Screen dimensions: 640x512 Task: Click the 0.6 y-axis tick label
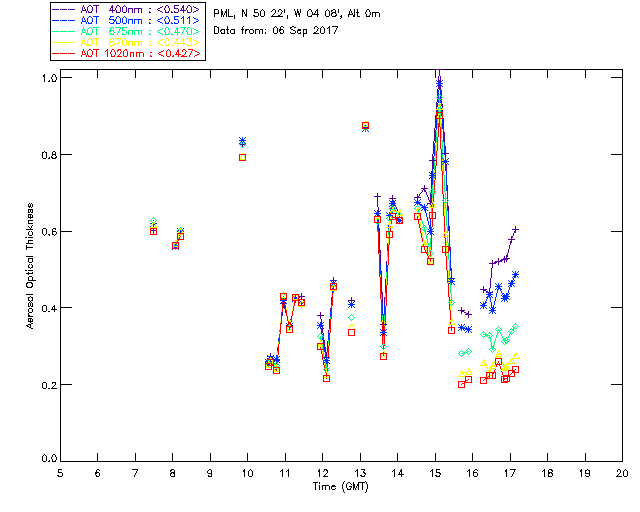click(x=49, y=232)
